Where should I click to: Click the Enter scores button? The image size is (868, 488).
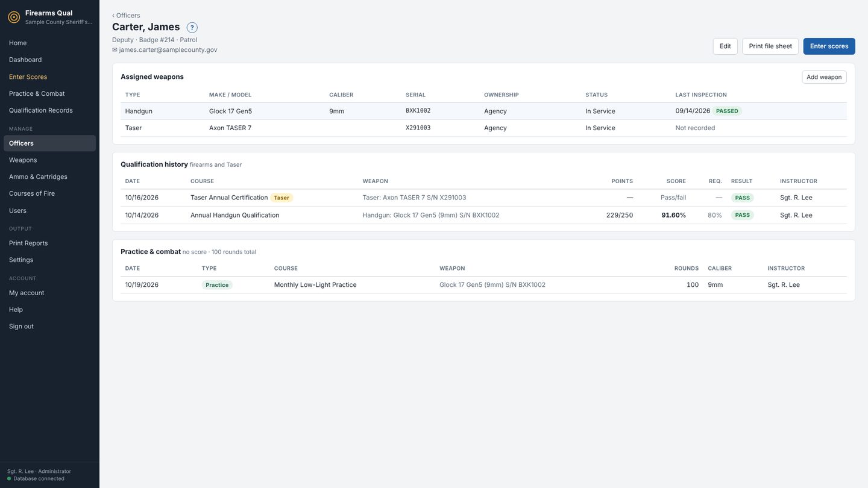(829, 46)
